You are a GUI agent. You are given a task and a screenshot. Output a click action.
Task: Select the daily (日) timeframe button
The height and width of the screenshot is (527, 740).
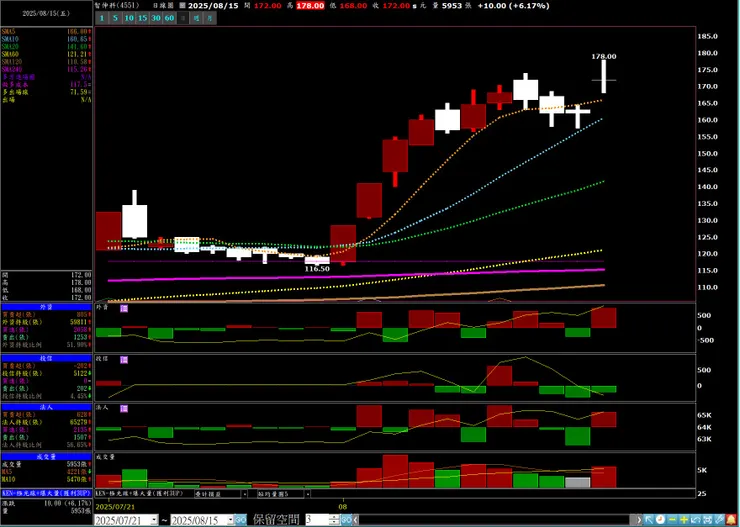pyautogui.click(x=183, y=18)
